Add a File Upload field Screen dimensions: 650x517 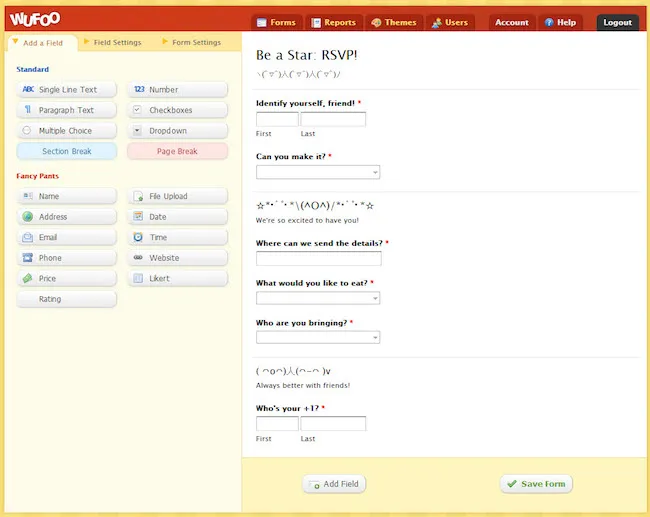point(177,196)
